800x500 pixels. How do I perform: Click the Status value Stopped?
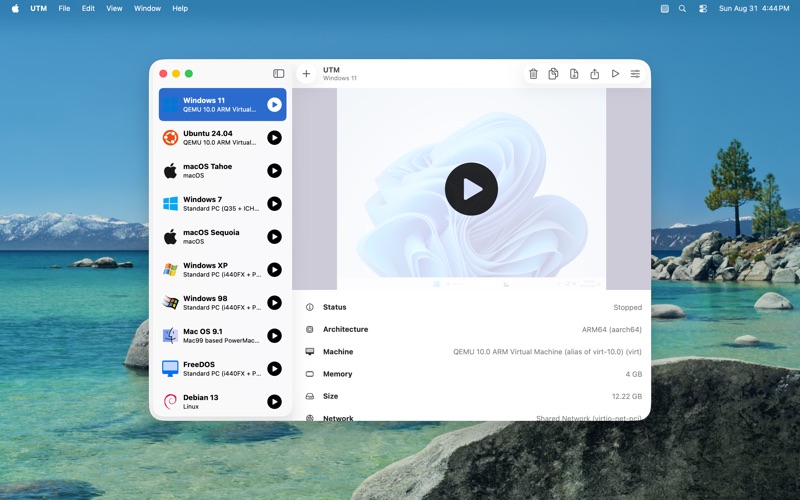(628, 307)
